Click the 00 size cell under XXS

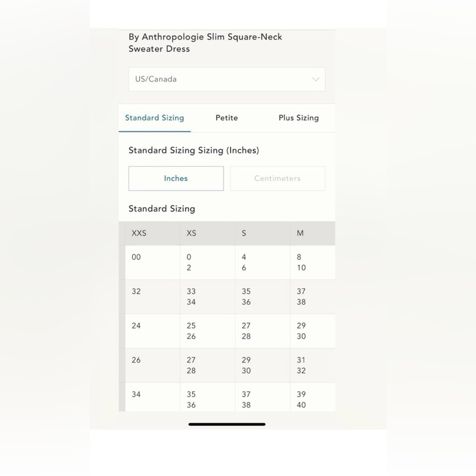[153, 263]
